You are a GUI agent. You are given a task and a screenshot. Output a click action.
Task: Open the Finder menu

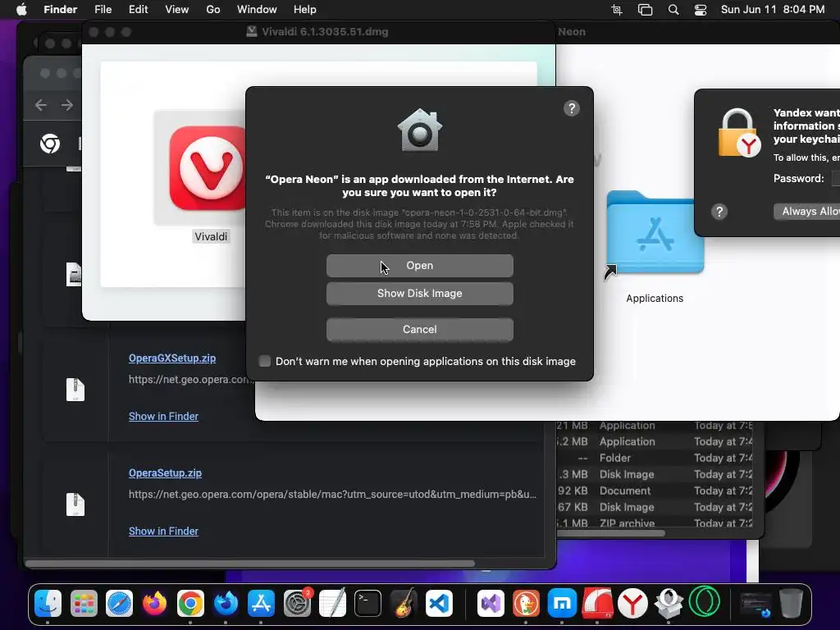60,10
